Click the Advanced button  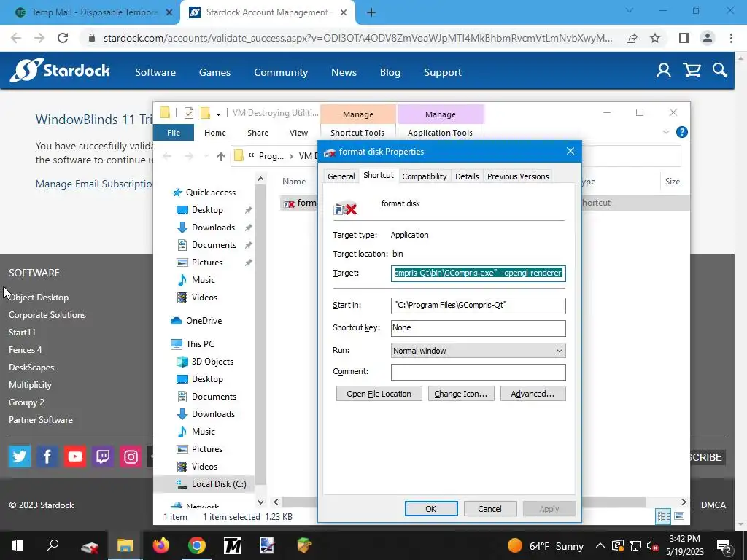pos(533,393)
